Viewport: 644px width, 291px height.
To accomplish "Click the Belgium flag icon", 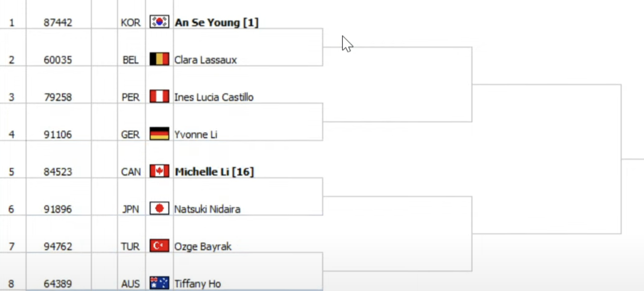I will point(159,59).
